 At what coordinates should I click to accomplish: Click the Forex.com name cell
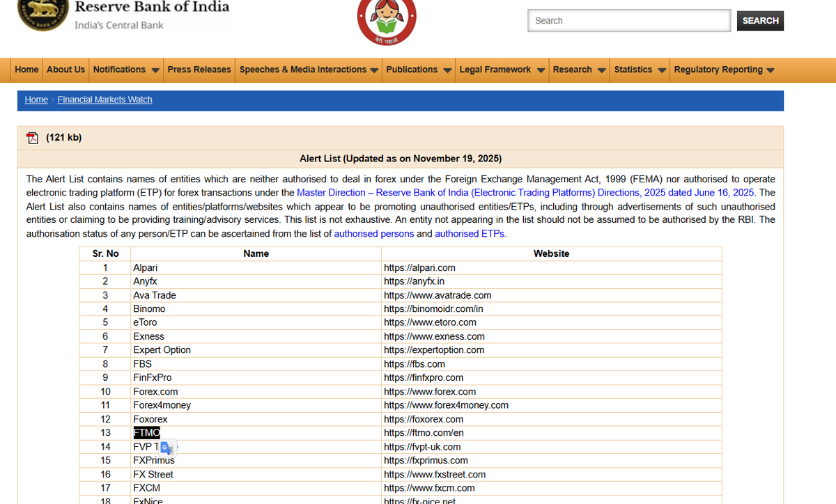click(256, 391)
